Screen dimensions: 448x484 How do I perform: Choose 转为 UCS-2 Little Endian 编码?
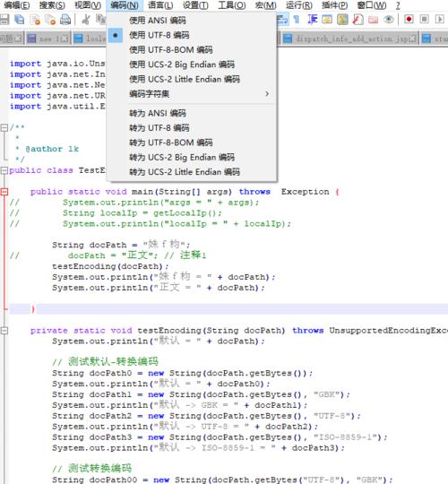click(x=192, y=172)
